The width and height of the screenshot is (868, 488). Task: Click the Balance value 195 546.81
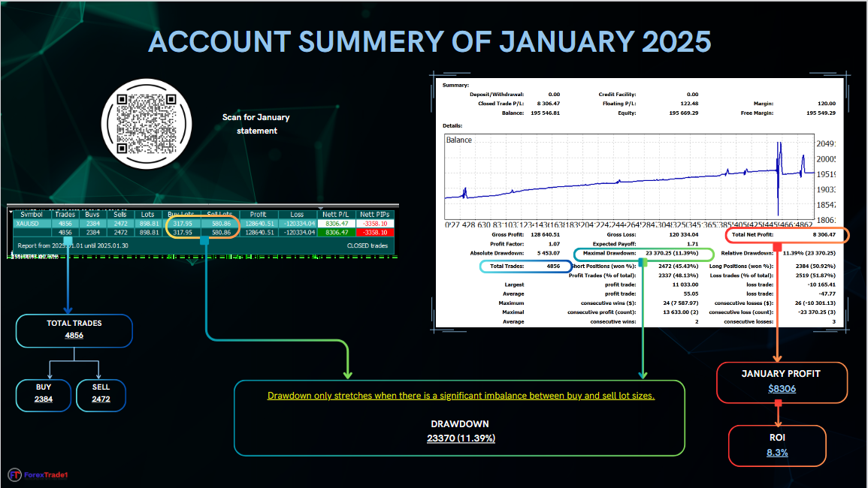pos(546,113)
